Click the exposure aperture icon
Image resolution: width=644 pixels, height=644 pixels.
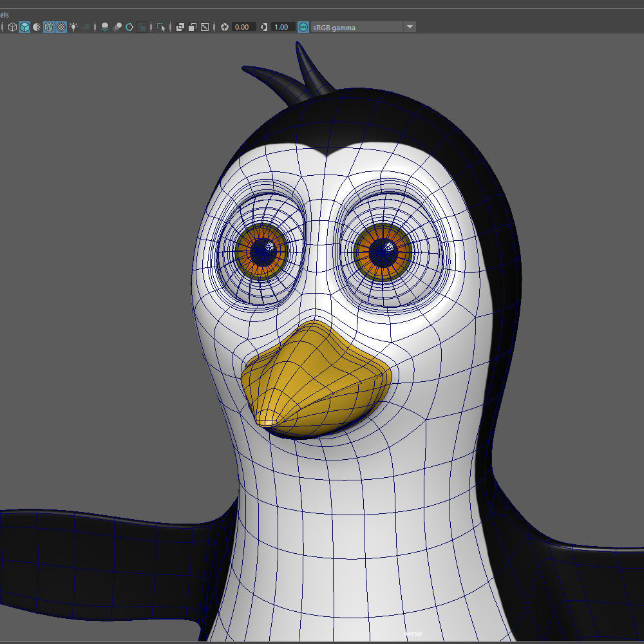[225, 27]
